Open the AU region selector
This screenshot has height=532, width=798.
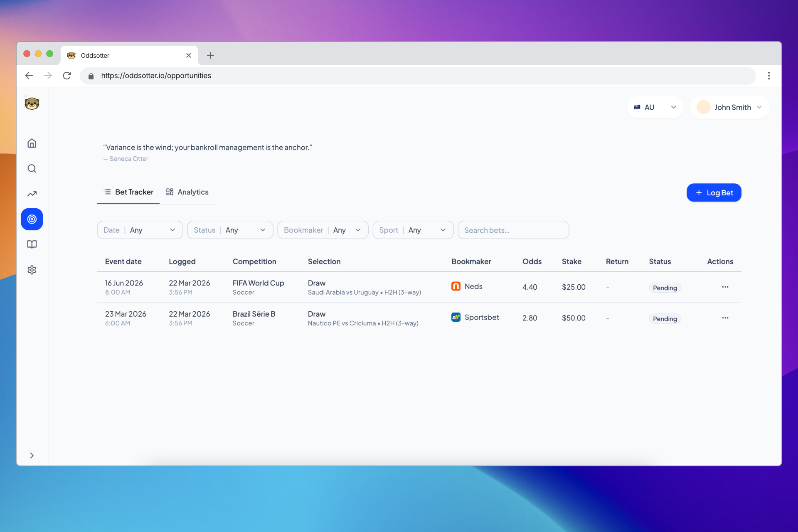point(655,107)
